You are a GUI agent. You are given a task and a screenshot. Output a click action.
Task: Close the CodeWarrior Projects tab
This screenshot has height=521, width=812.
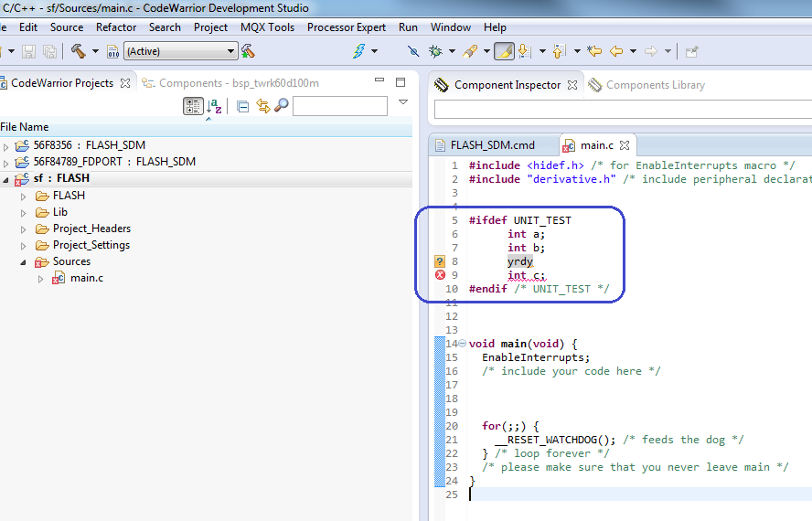[x=125, y=83]
